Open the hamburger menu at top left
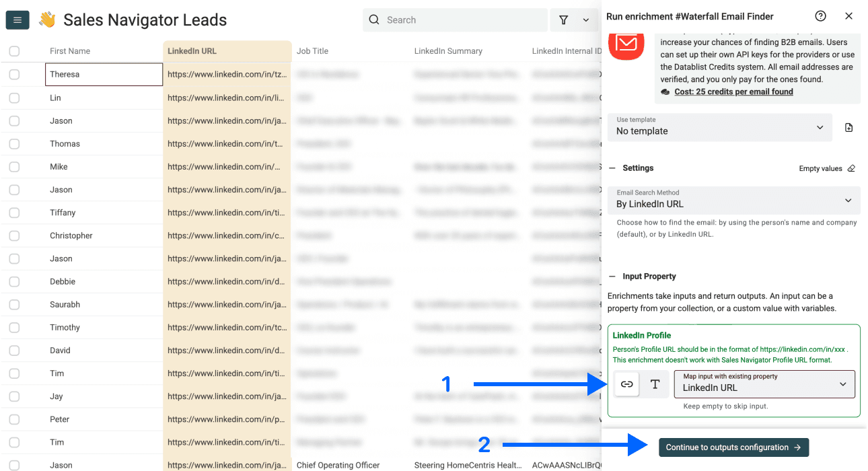Image resolution: width=868 pixels, height=471 pixels. (17, 20)
